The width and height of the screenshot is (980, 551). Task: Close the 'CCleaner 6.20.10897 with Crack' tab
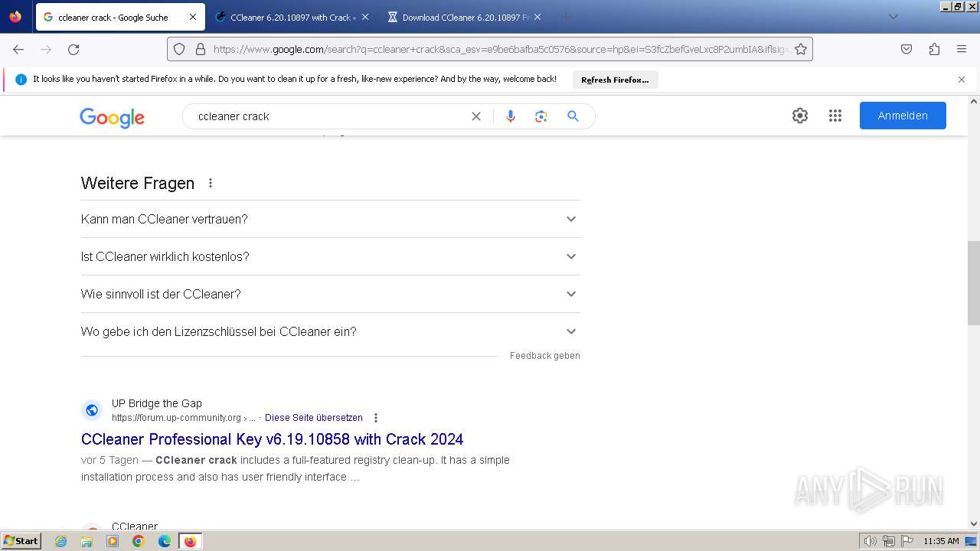364,17
